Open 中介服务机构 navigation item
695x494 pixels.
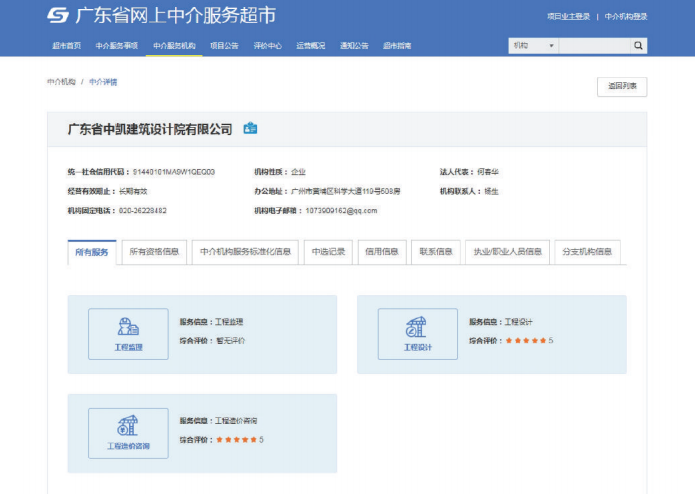click(174, 46)
